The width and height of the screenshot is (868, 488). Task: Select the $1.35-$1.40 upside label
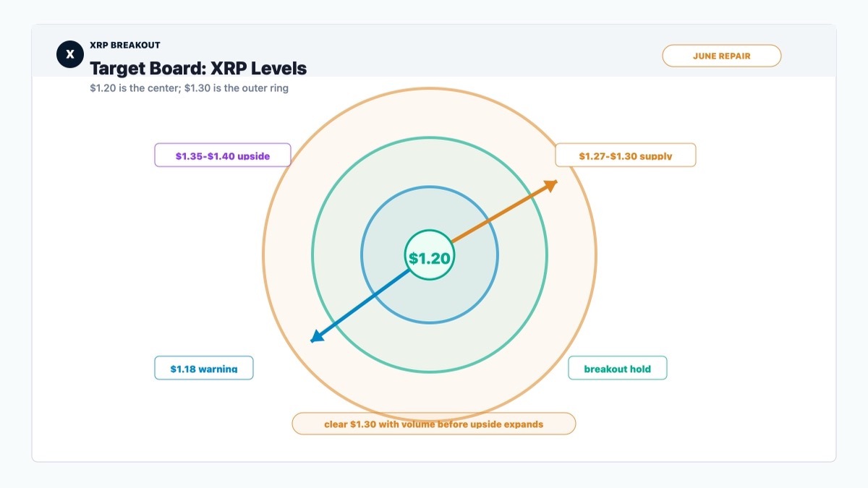[x=223, y=155]
